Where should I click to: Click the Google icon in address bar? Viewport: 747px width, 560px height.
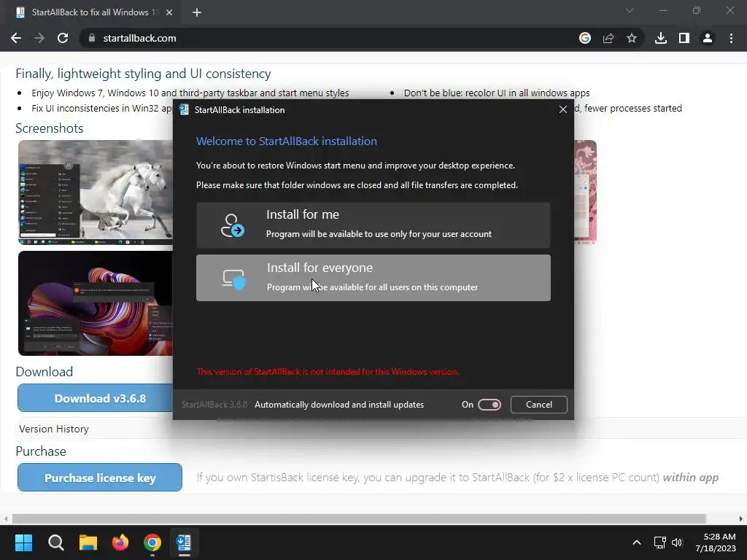585,38
